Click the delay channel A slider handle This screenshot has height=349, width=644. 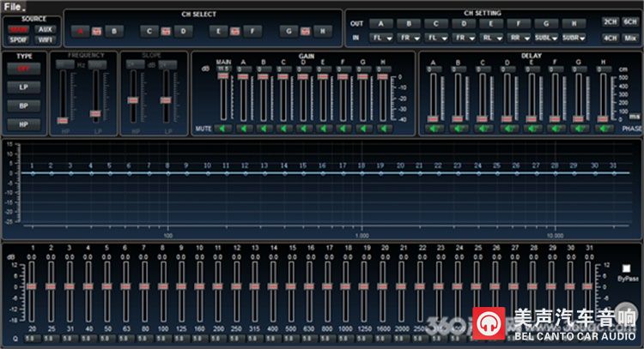[x=433, y=119]
